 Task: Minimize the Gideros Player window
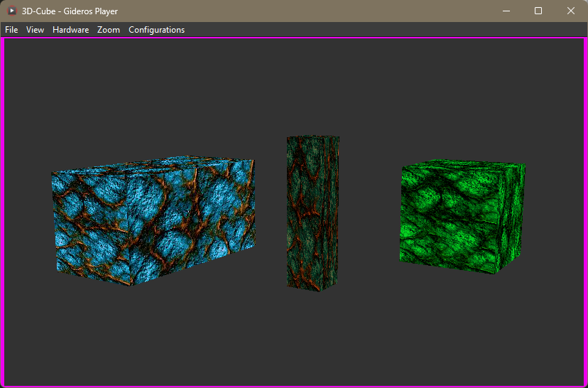tap(506, 11)
